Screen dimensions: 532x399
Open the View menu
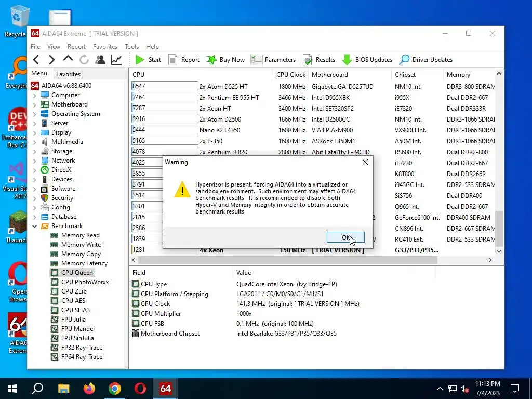point(54,47)
